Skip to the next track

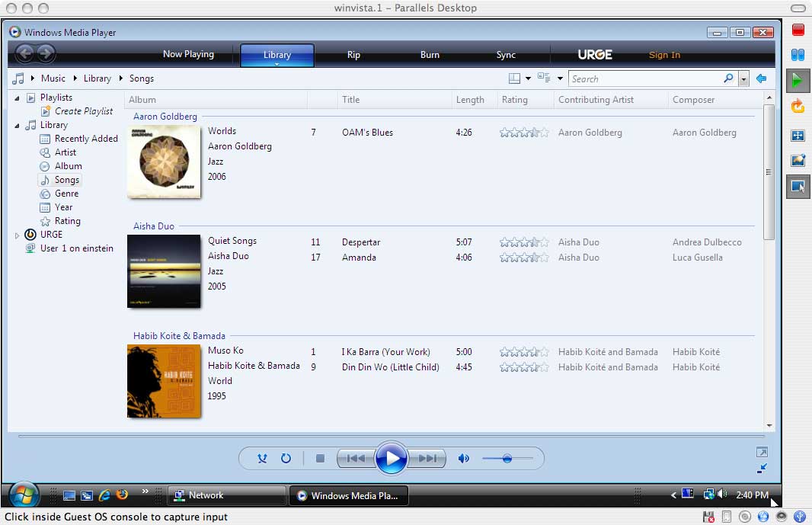tap(427, 459)
